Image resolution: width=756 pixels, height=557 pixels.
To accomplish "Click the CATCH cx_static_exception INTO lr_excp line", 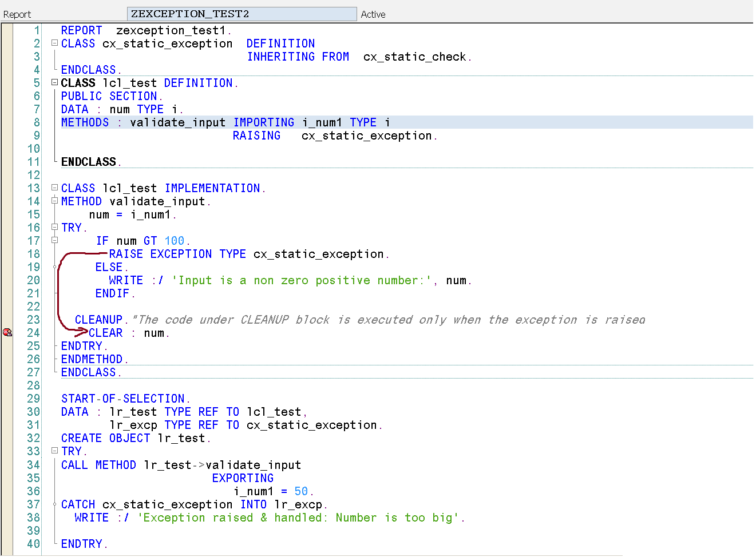I will 194,504.
